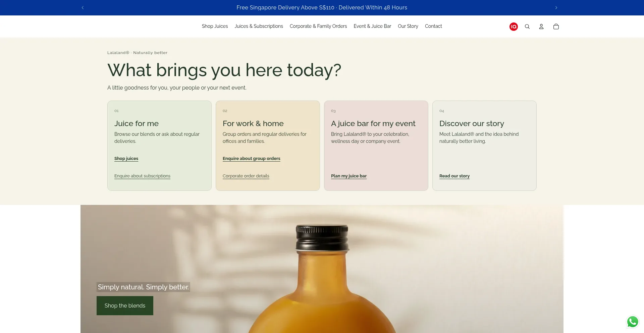
Task: Follow the Read our story link
Action: pyautogui.click(x=454, y=176)
